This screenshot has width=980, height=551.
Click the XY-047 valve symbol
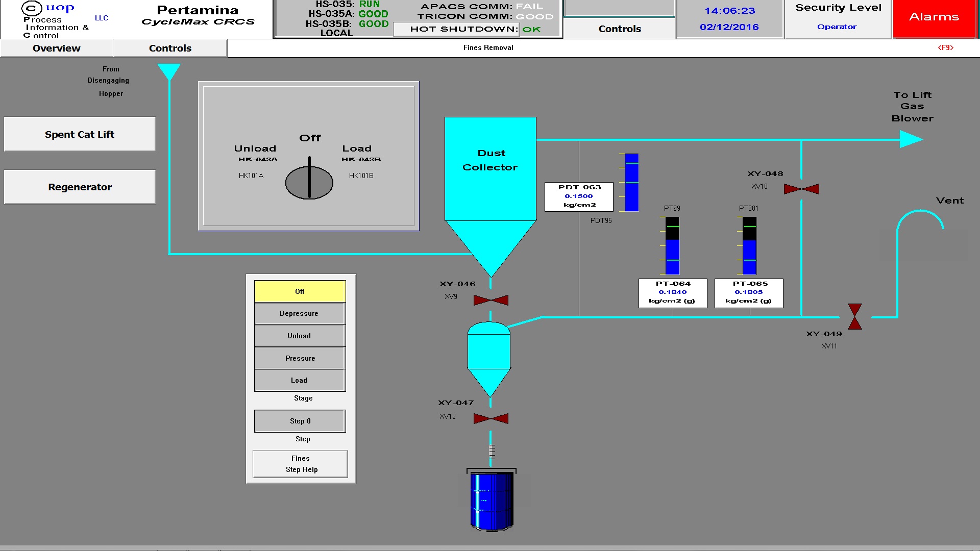click(491, 419)
